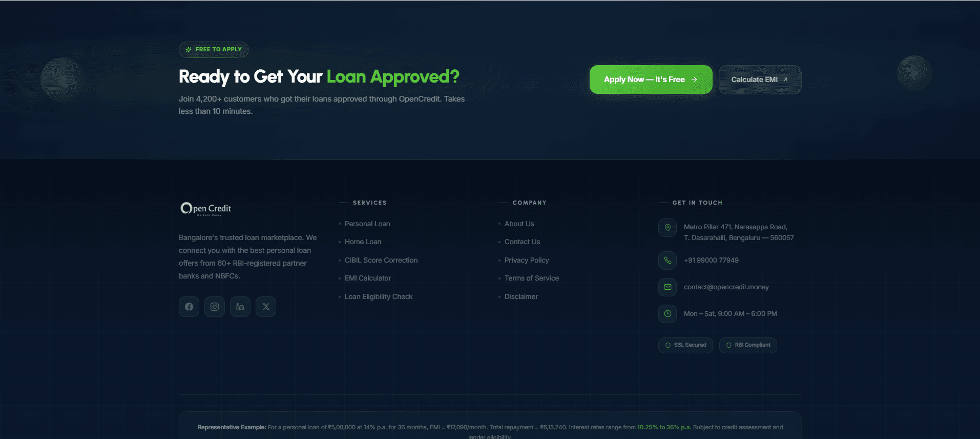Open Loan Eligibility Check link
The width and height of the screenshot is (980, 439).
pyautogui.click(x=379, y=296)
